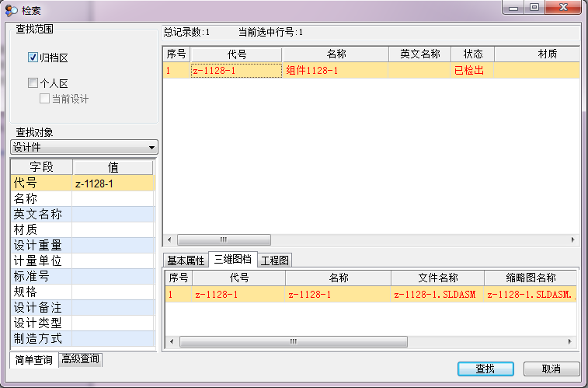Click the 已检出 status cell
588x388 pixels.
472,70
